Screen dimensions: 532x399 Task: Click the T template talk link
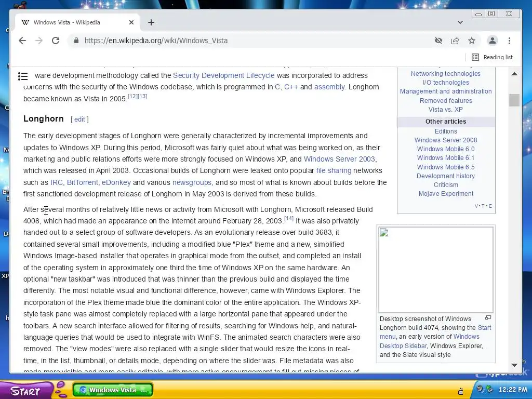pyautogui.click(x=483, y=206)
